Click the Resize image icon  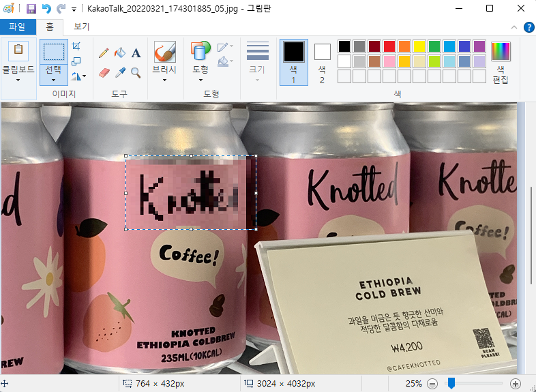coord(76,61)
